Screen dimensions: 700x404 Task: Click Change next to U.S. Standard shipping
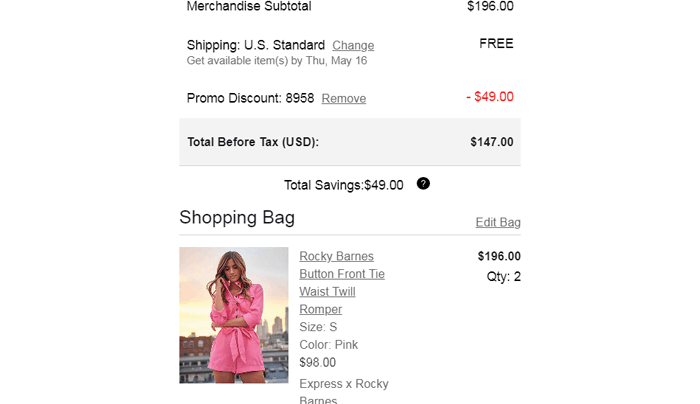pyautogui.click(x=353, y=45)
